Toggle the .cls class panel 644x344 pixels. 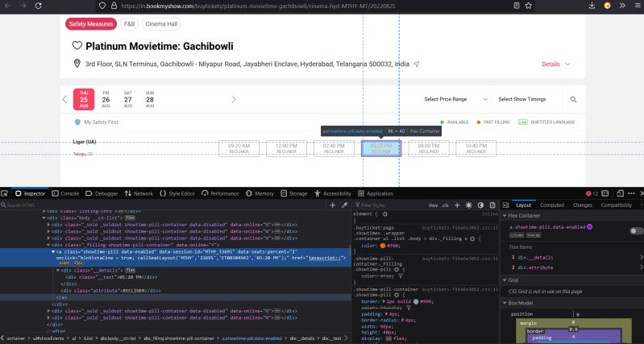point(445,205)
